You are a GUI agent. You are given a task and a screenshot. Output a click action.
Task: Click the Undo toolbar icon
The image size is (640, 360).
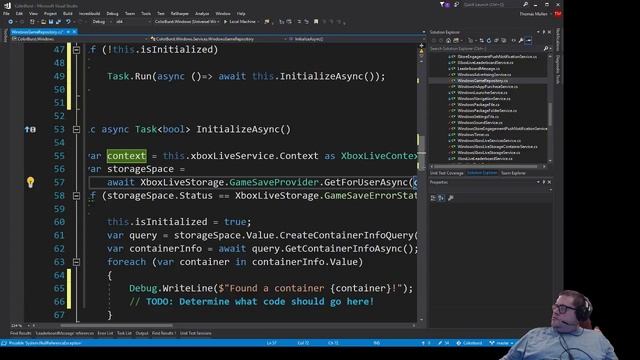pyautogui.click(x=68, y=22)
